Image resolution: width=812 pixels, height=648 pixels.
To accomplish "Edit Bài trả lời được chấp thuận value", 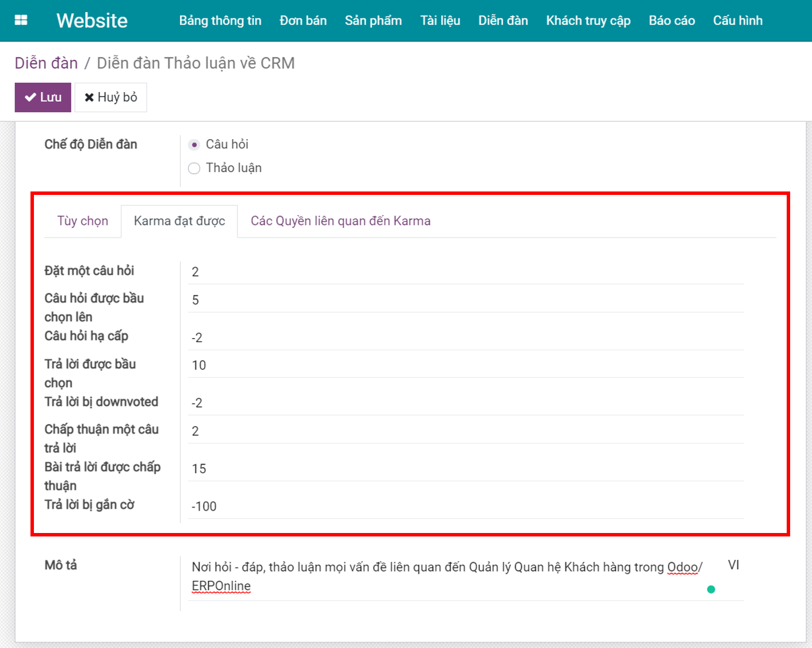I will [x=466, y=469].
